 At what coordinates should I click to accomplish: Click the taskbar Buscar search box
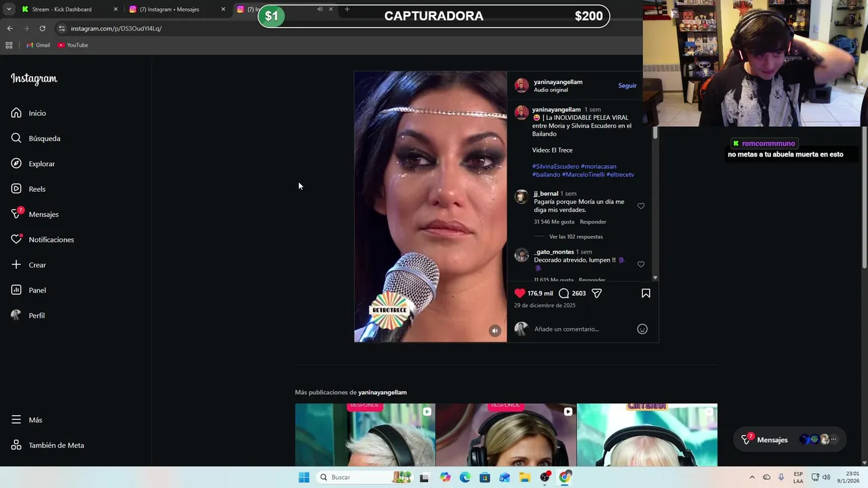(x=365, y=478)
